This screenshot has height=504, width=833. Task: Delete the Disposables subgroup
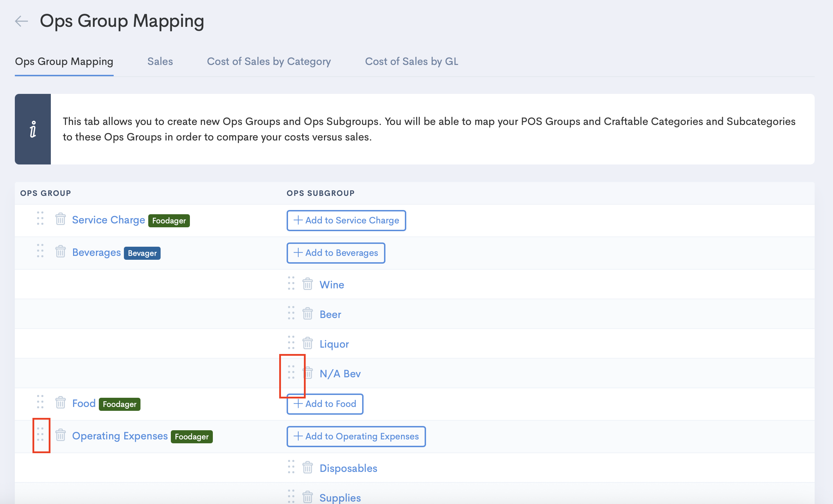pyautogui.click(x=307, y=468)
